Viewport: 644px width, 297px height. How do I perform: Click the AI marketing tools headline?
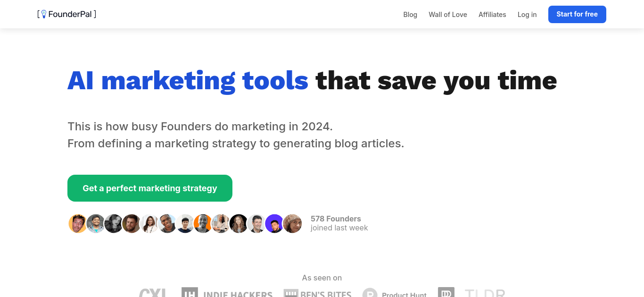pos(188,81)
